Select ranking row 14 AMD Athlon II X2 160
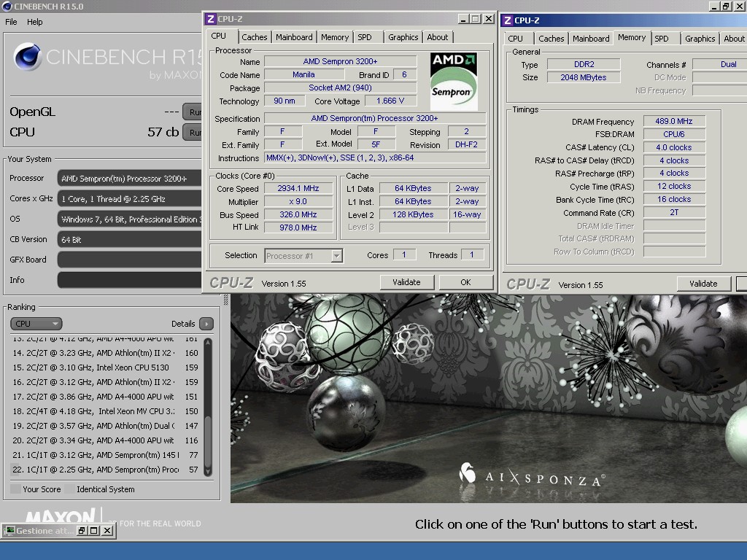 (105, 353)
